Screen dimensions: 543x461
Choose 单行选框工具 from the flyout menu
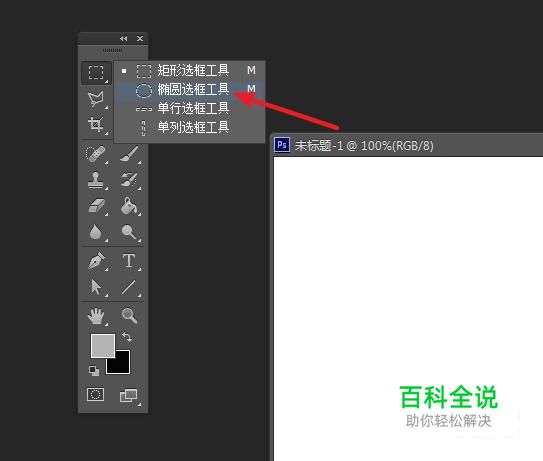pyautogui.click(x=190, y=108)
